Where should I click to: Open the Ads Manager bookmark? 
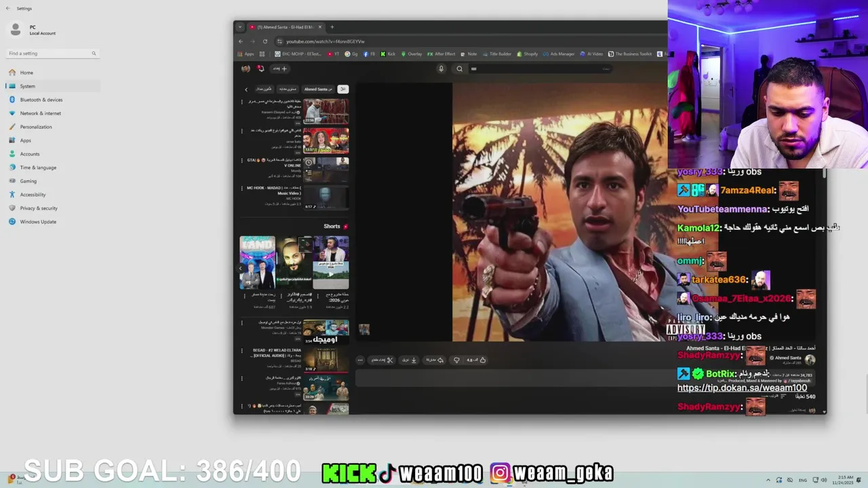pos(559,54)
